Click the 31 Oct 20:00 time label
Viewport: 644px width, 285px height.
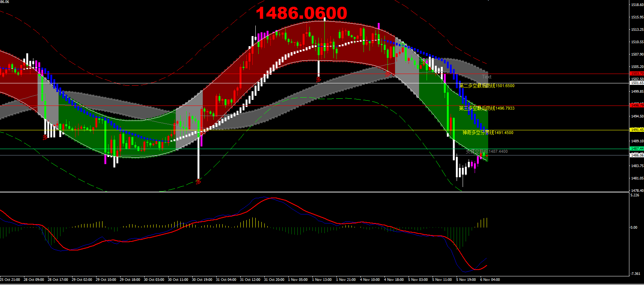click(x=274, y=280)
